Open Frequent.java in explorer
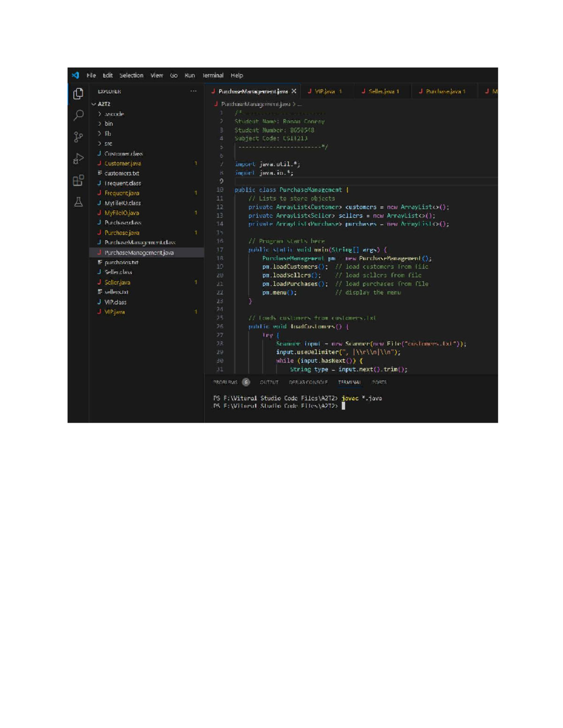The width and height of the screenshot is (563, 728). 146,193
